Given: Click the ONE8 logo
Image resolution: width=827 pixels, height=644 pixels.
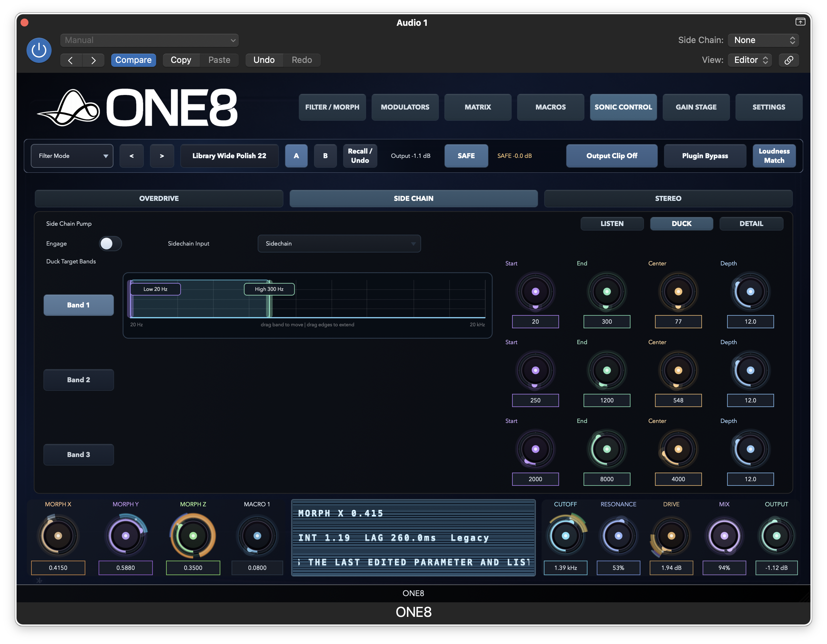Looking at the screenshot, I should 137,108.
